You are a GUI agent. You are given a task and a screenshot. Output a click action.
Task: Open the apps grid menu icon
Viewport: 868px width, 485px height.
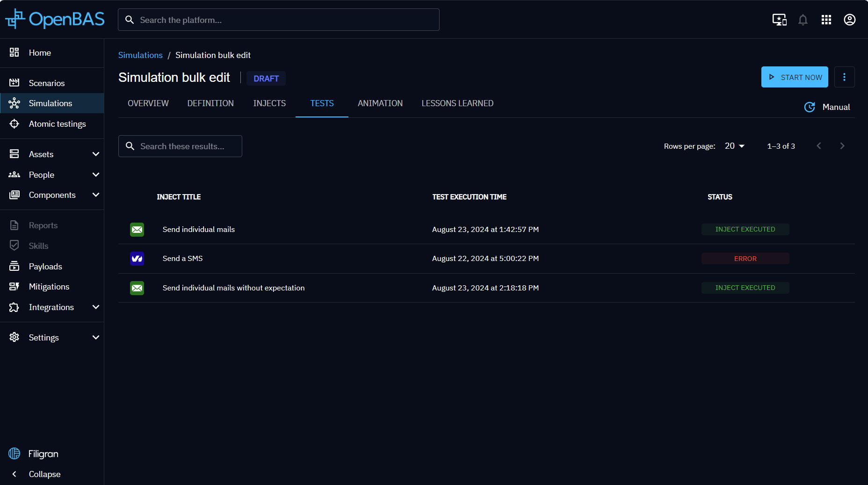(x=826, y=20)
